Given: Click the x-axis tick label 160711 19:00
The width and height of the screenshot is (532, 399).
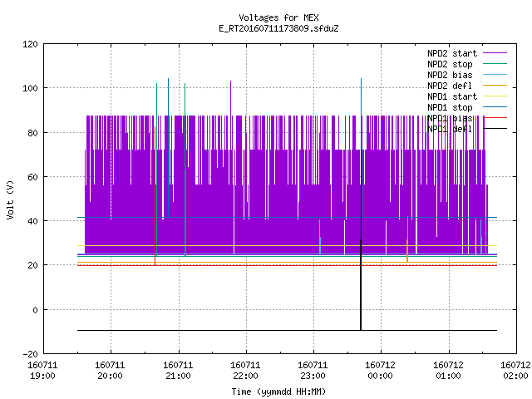Looking at the screenshot, I should point(42,371).
